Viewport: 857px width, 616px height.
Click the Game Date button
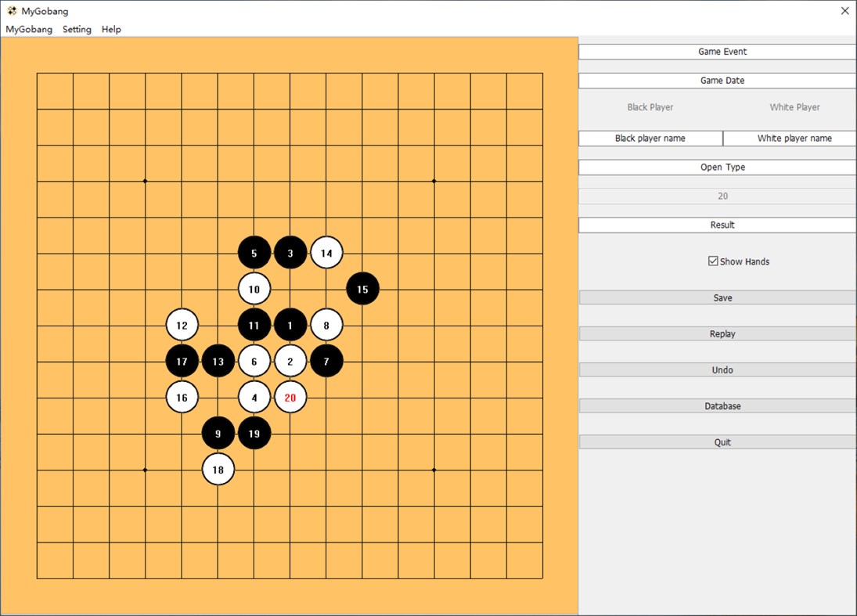pyautogui.click(x=722, y=80)
